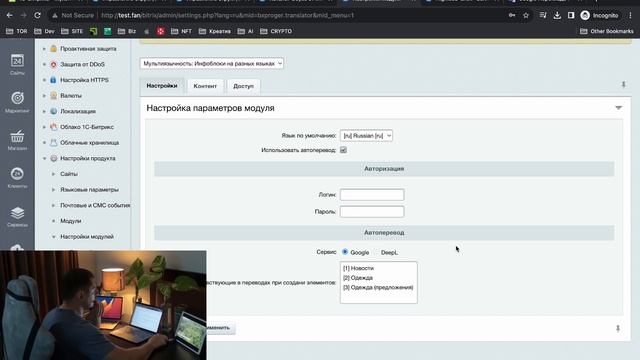Open the Dev bookmarks folder
The image size is (640, 360).
click(44, 31)
